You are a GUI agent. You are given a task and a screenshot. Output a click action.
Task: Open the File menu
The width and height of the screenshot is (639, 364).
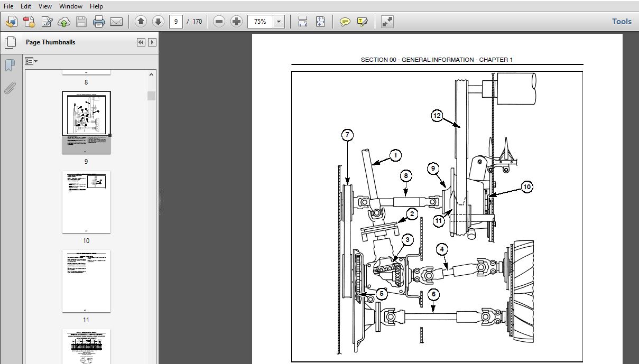[x=8, y=6]
